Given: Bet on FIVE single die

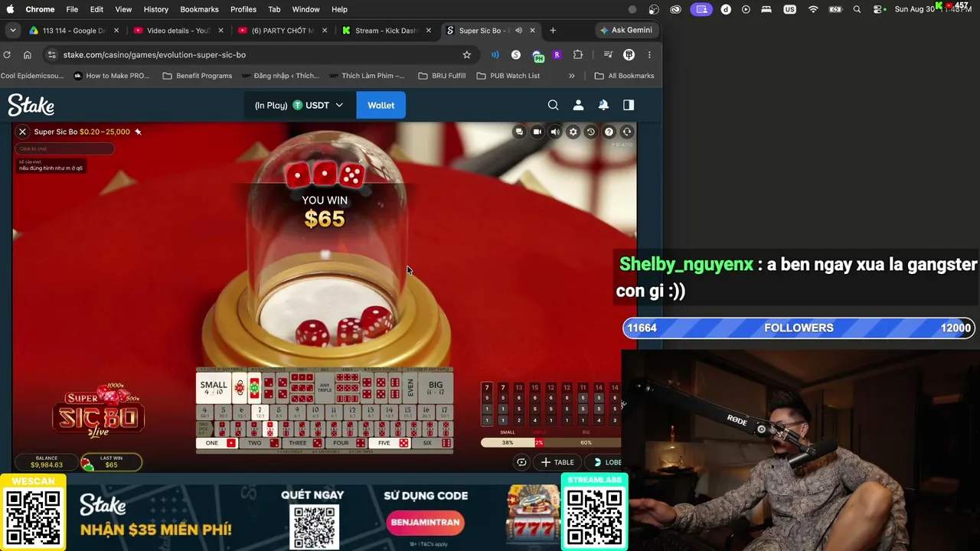Looking at the screenshot, I should [x=389, y=443].
